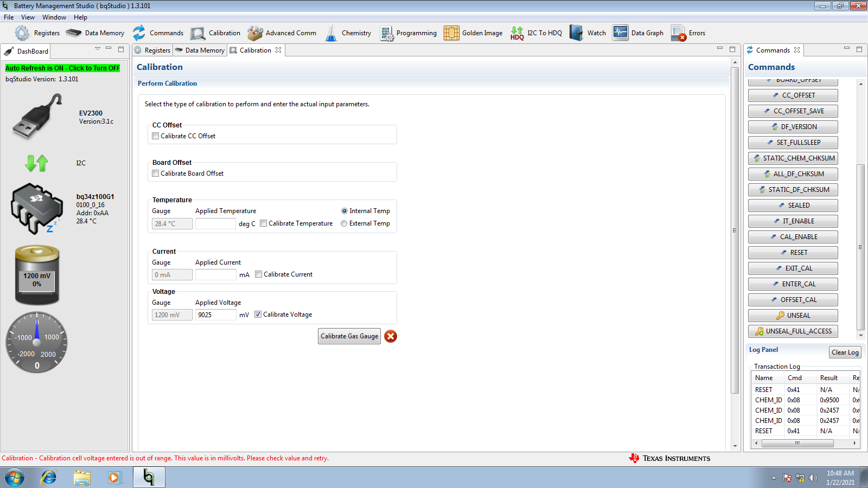Send the IT_ENABLE command
868x488 pixels.
tap(793, 221)
